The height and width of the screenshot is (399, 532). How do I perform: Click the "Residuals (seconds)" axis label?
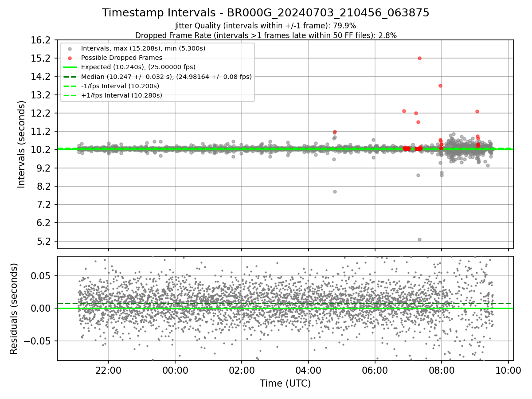pyautogui.click(x=14, y=308)
